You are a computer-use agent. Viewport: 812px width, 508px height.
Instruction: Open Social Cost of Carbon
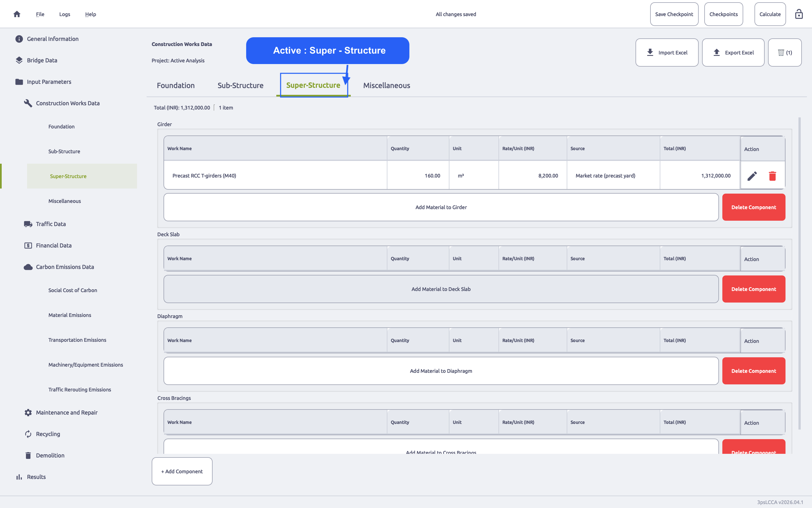(x=72, y=290)
